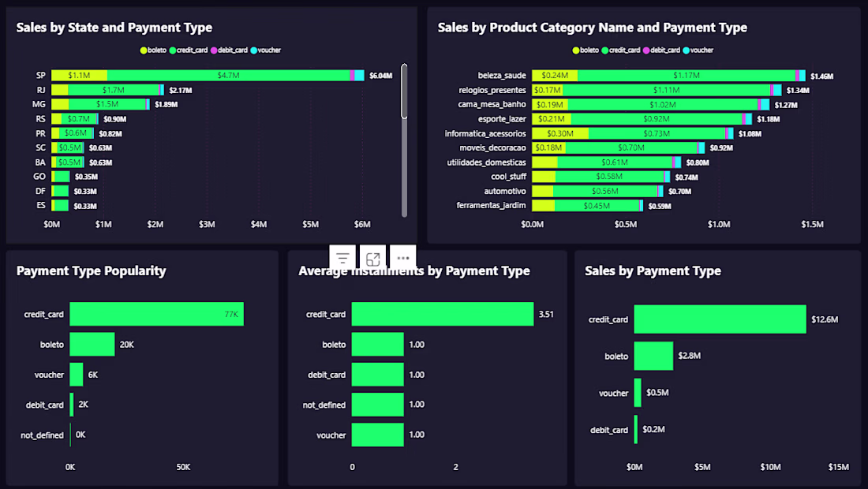
Task: Select the DF state bar
Action: coord(60,191)
